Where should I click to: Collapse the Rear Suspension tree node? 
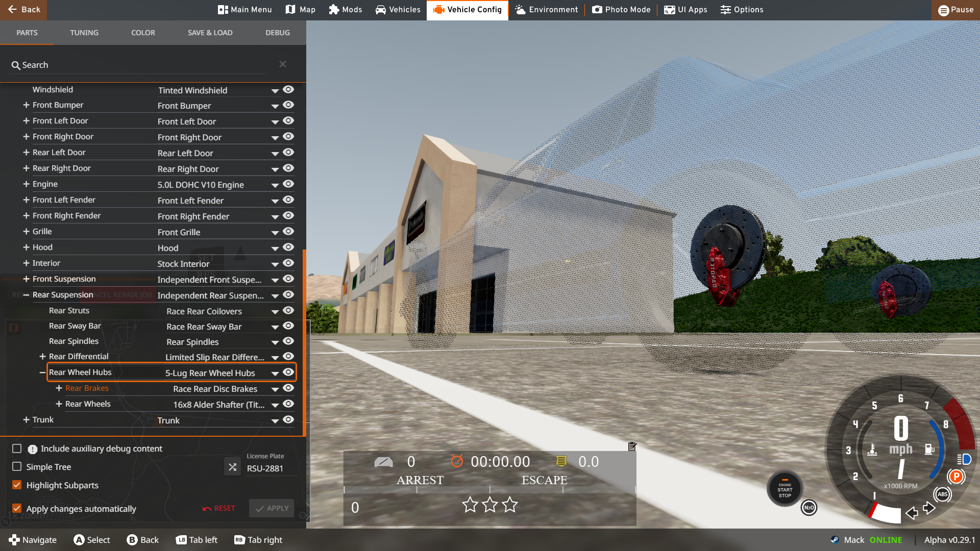26,295
